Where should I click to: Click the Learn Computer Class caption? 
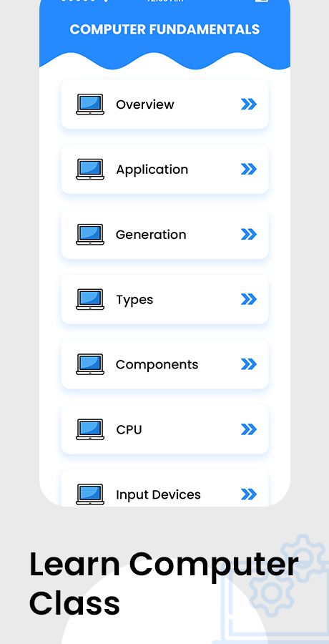(x=164, y=583)
